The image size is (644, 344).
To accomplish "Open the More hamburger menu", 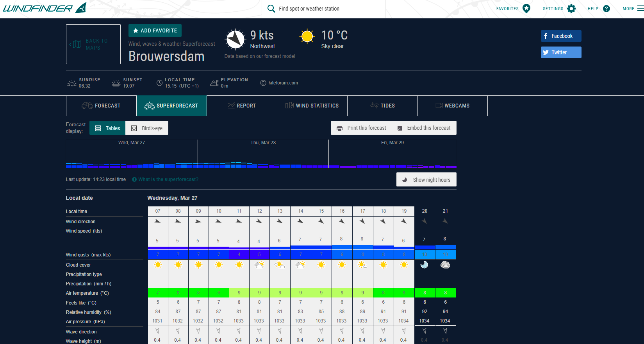I will pos(640,9).
